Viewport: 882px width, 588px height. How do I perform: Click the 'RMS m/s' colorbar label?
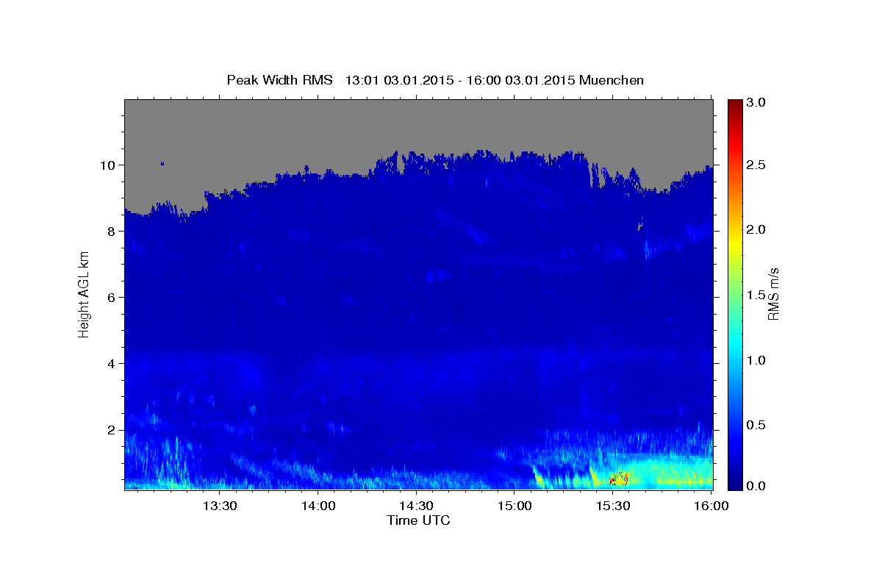[x=772, y=294]
